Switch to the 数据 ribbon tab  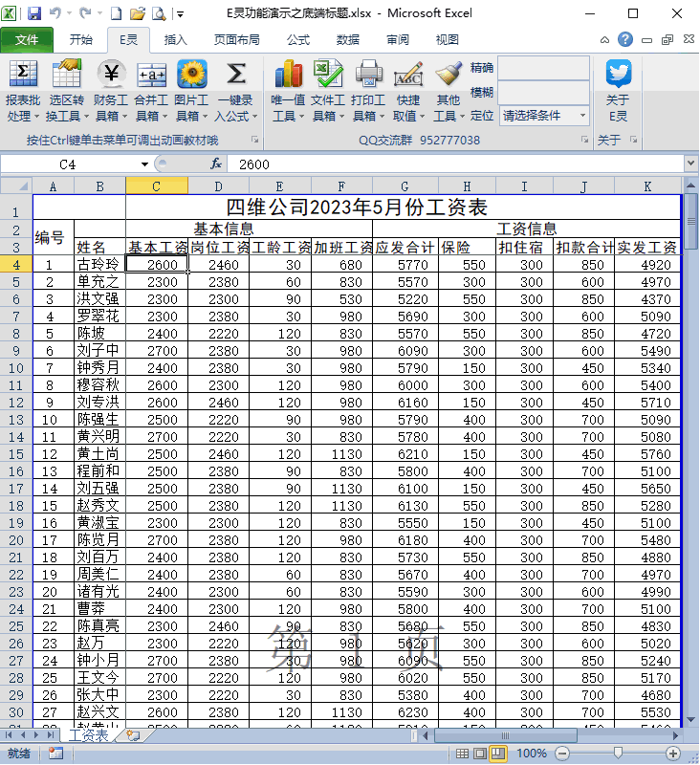pyautogui.click(x=348, y=39)
